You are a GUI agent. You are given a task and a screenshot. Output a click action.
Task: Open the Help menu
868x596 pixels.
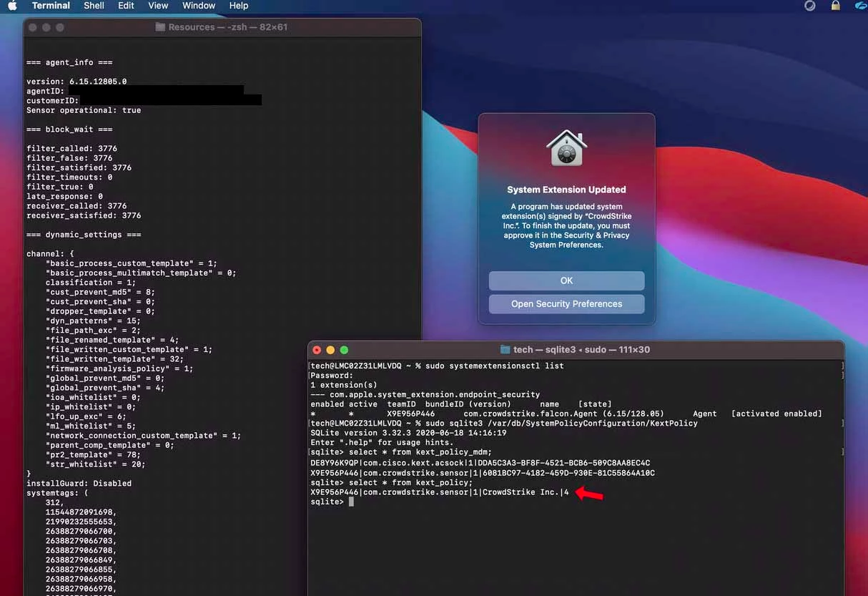coord(239,6)
